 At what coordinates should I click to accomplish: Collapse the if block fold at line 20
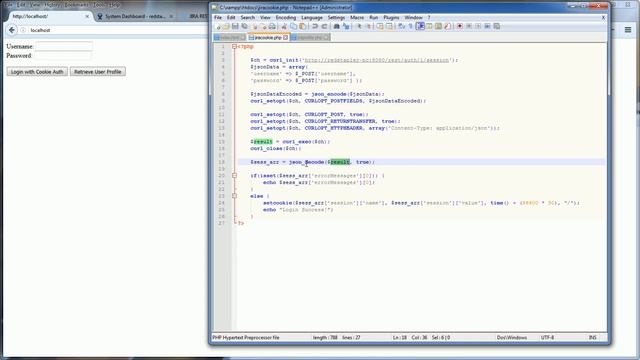[234, 176]
